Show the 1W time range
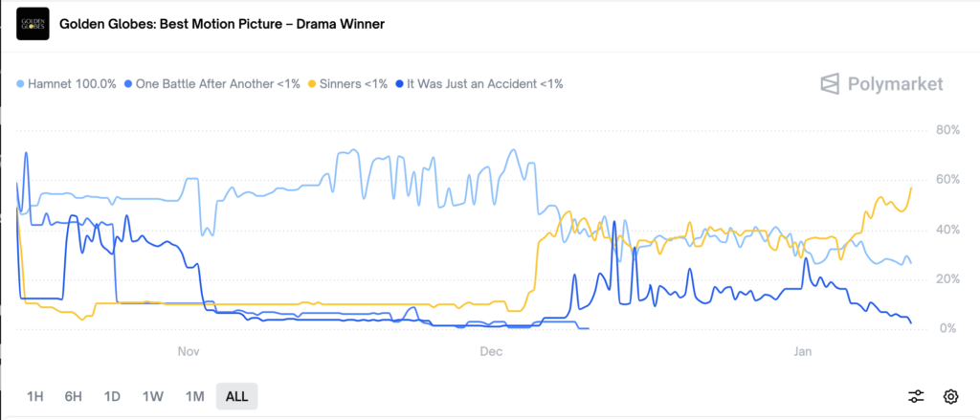The image size is (980, 420). (x=152, y=396)
